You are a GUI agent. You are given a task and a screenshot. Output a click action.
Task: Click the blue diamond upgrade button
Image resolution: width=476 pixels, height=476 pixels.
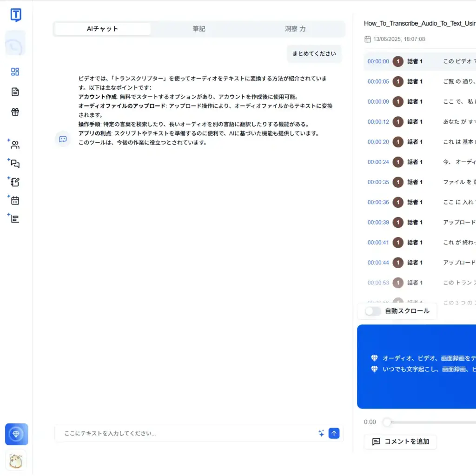coord(16,434)
